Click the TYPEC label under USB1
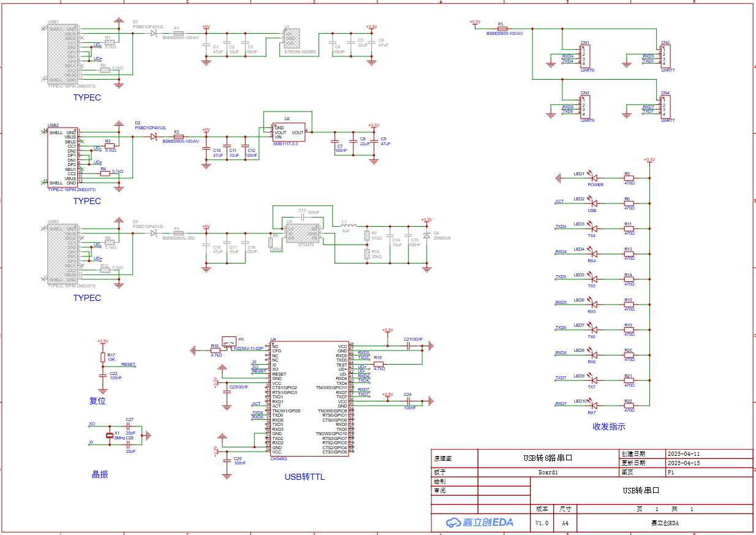Screen dimensions: 756x535 (87, 97)
